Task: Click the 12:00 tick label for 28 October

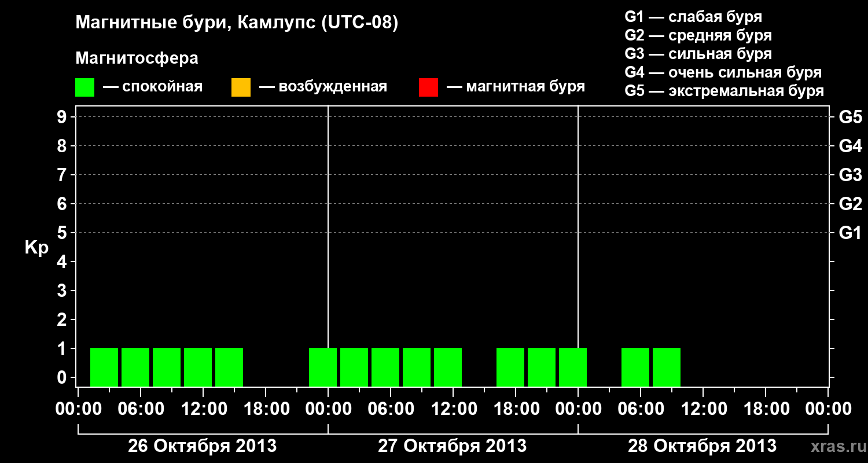Action: (703, 409)
